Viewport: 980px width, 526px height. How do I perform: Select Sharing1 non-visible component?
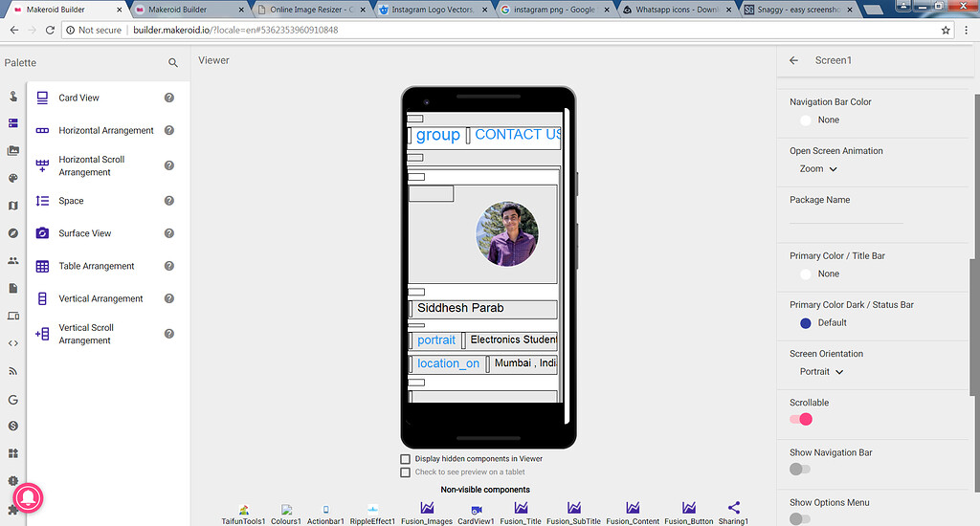(733, 515)
